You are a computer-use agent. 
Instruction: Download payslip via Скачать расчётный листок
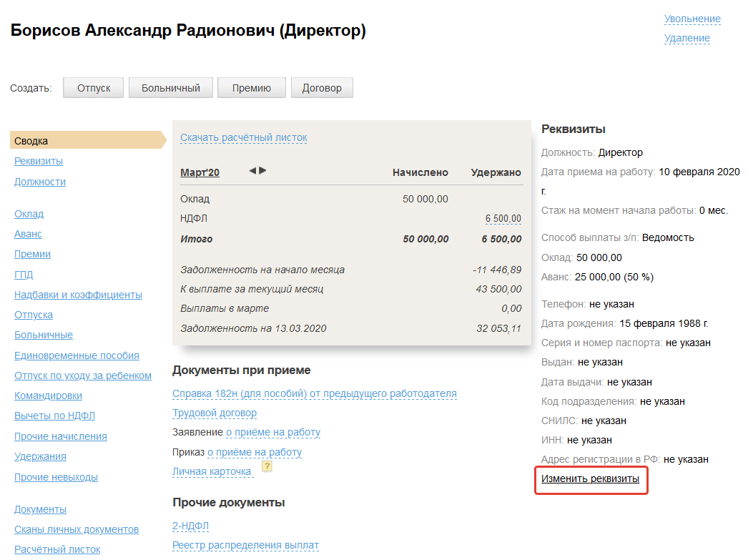point(243,137)
